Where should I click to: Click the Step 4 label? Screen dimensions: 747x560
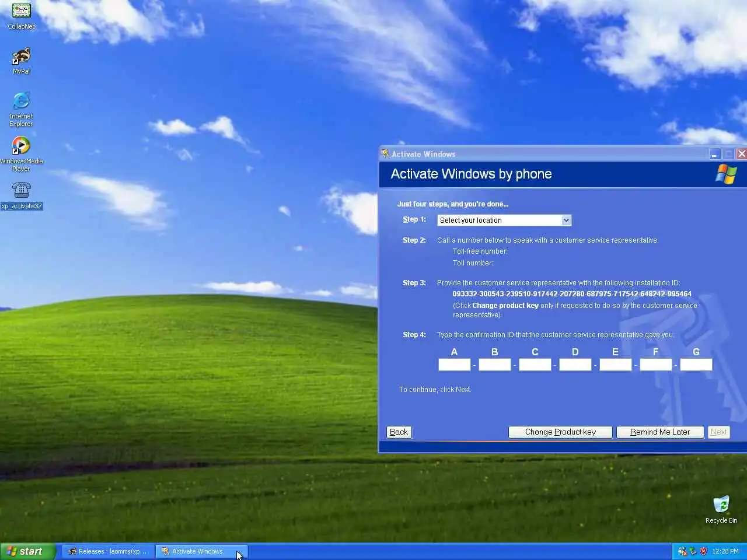(x=414, y=335)
